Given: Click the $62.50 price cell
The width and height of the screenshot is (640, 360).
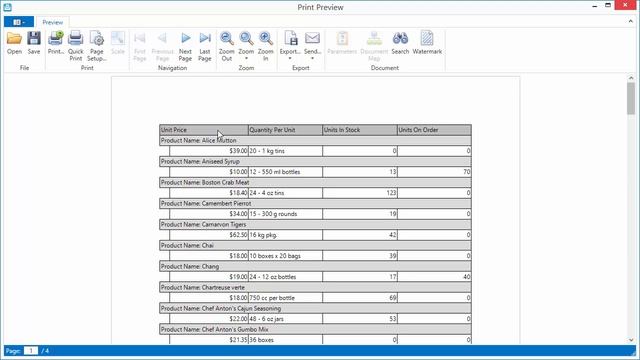Looking at the screenshot, I should point(209,235).
